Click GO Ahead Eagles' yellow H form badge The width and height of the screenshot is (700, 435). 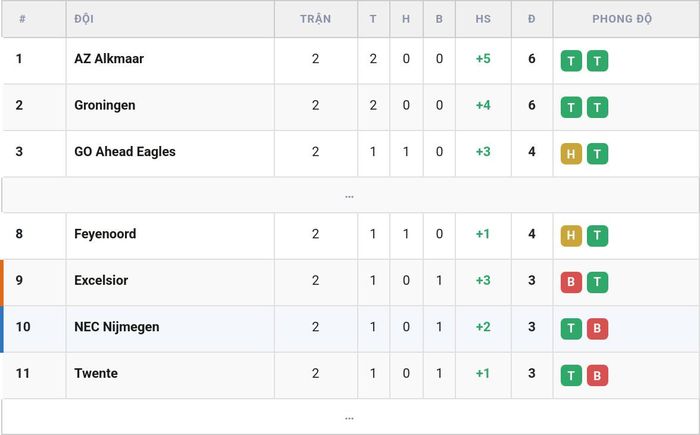[571, 154]
